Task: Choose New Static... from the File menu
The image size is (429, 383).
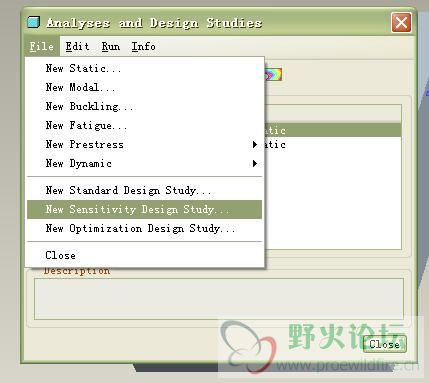Action: 144,68
